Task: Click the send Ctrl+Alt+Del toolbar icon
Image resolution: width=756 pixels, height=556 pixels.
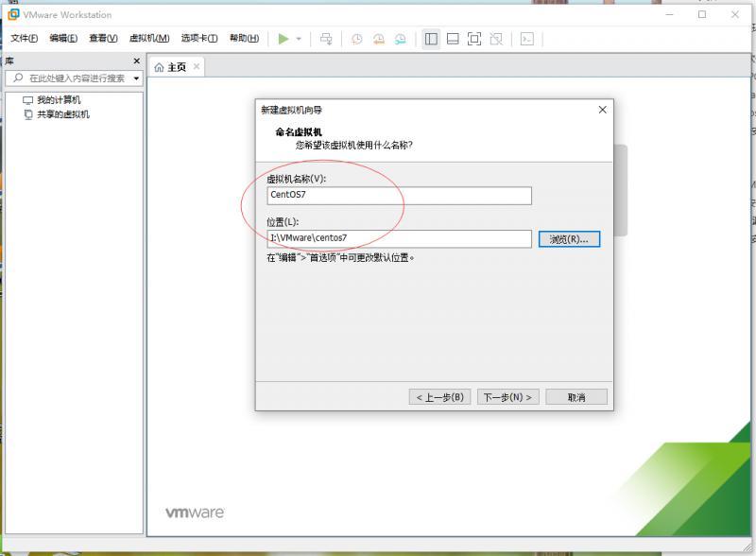Action: pyautogui.click(x=326, y=39)
